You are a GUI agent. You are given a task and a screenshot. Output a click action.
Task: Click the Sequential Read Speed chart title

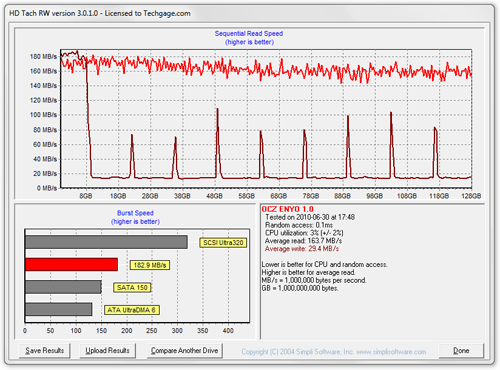click(x=249, y=33)
